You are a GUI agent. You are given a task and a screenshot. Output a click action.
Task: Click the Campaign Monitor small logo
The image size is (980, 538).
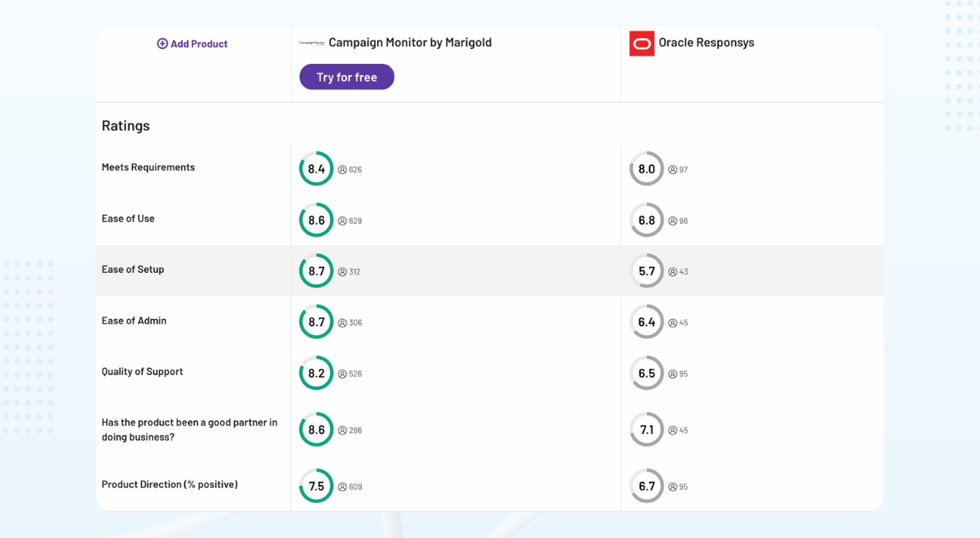312,43
